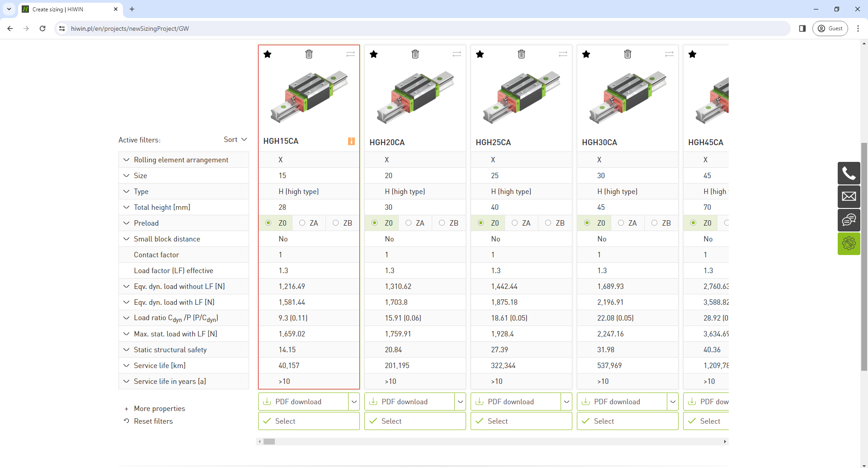868x468 pixels.
Task: Click the swap arrows icon on HGH20CA card
Action: 457,54
